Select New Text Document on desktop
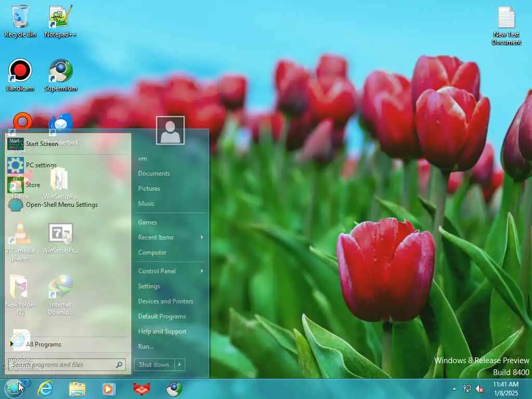 (x=506, y=25)
